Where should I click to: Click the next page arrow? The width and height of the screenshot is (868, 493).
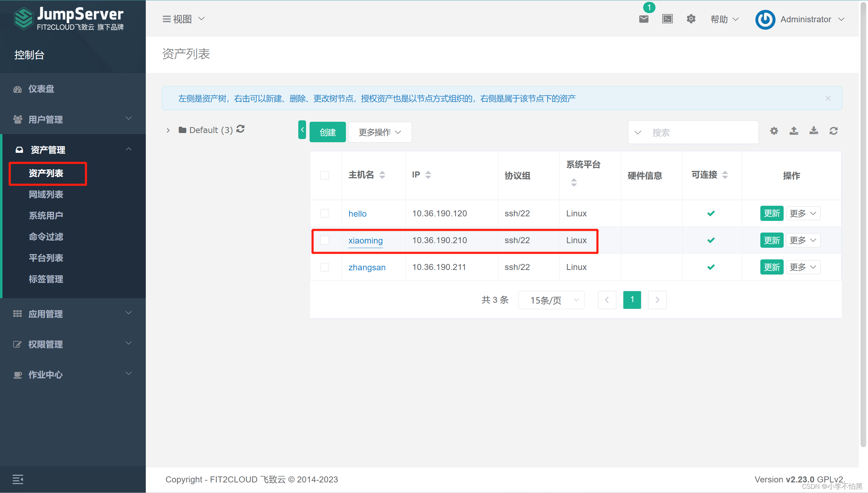tap(657, 300)
